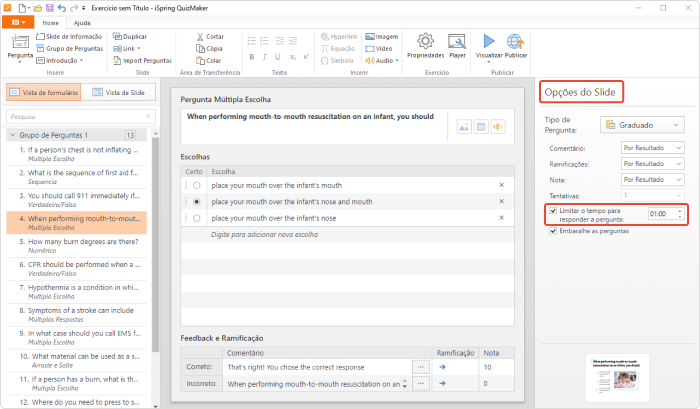Click branching arrow for Incorreto row
The image size is (700, 409).
click(442, 384)
